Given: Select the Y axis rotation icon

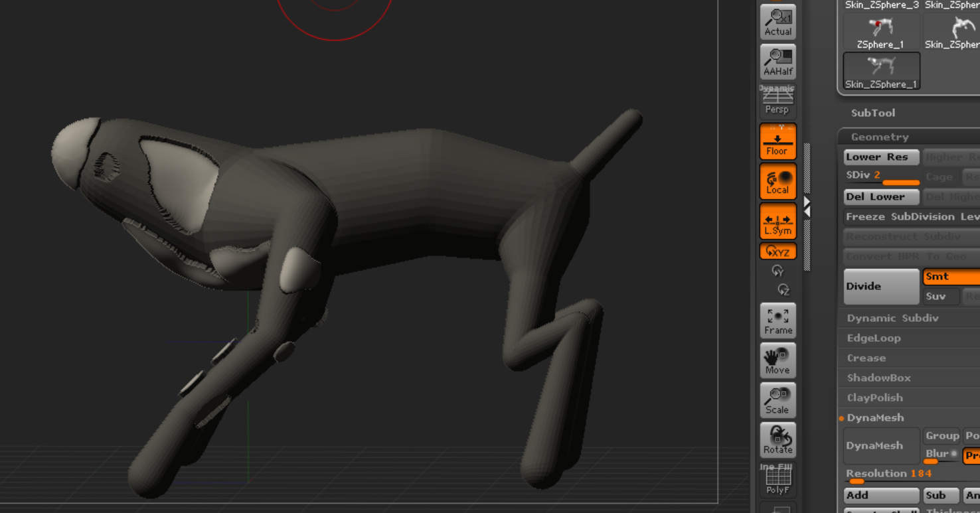Looking at the screenshot, I should click(x=777, y=271).
